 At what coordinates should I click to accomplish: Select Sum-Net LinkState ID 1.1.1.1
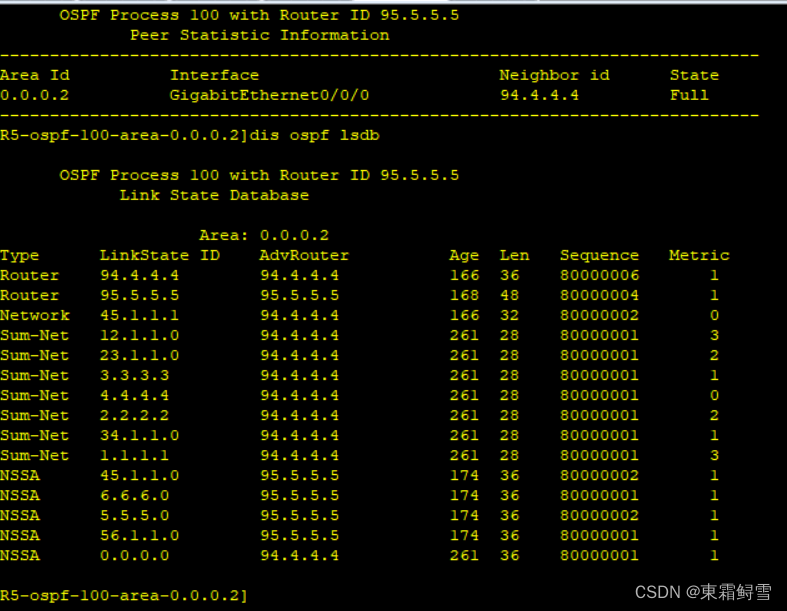click(135, 455)
